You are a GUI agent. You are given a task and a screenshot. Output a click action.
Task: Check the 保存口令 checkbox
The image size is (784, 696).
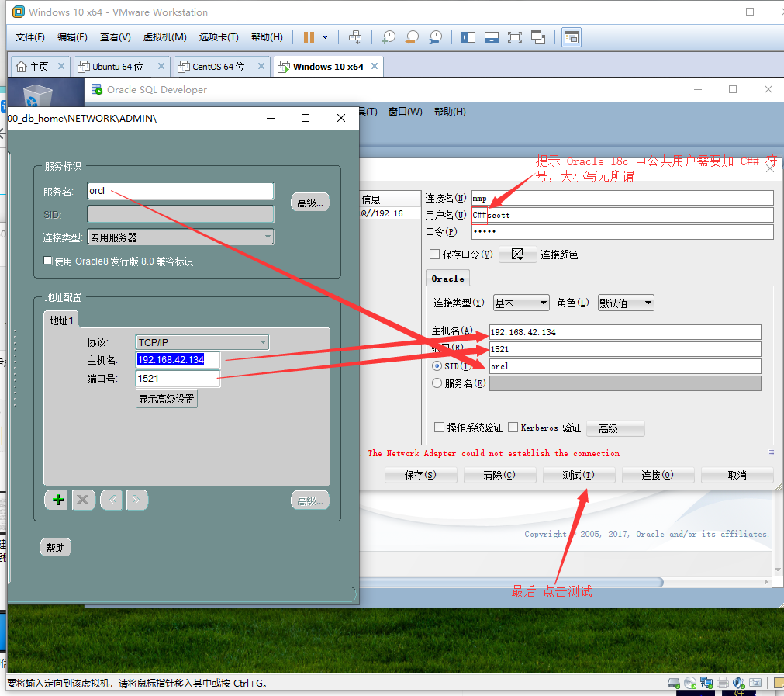(x=434, y=255)
